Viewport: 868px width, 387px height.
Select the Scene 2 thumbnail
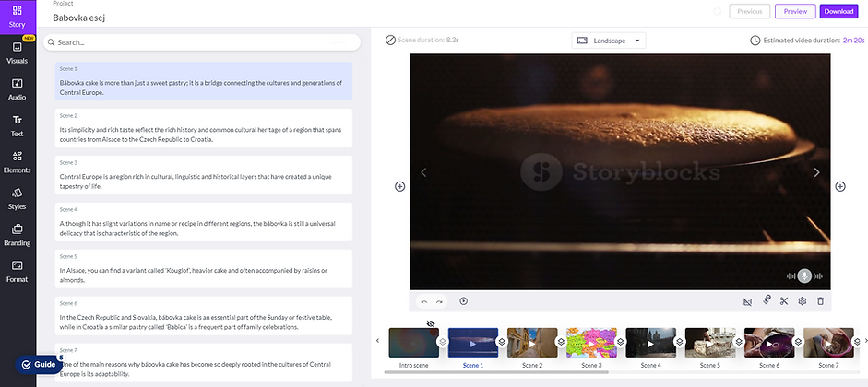pyautogui.click(x=532, y=343)
